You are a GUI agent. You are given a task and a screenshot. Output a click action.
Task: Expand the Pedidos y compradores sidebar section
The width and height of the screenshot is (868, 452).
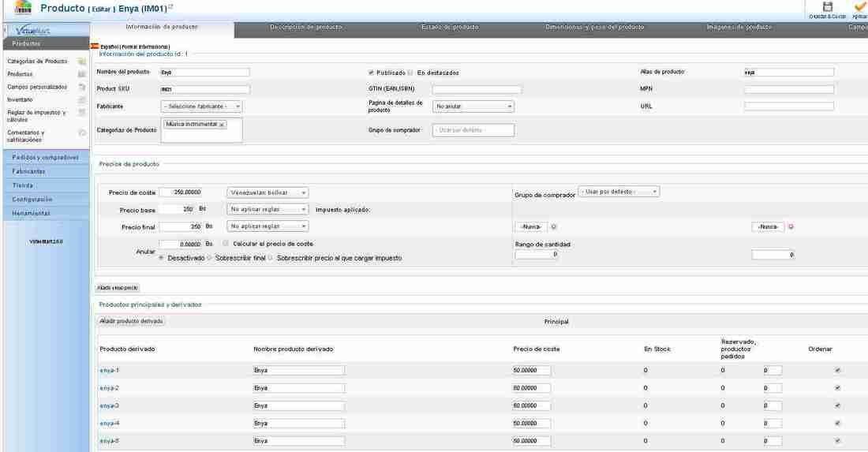[x=46, y=158]
